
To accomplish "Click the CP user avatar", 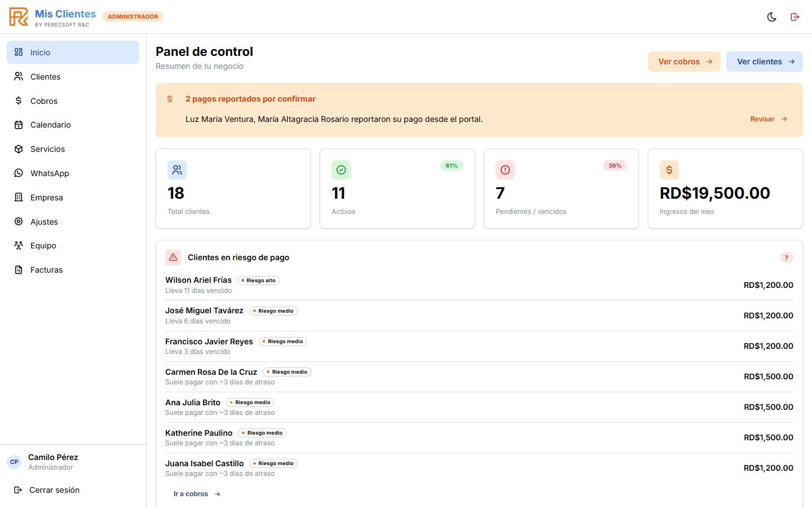I will [14, 462].
